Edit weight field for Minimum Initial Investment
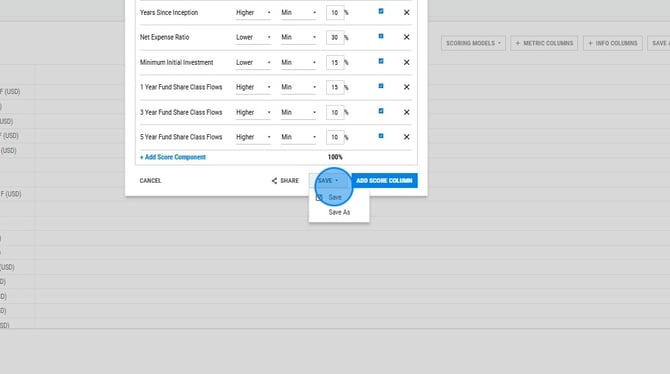Viewport: 670px width, 374px height. pyautogui.click(x=335, y=62)
